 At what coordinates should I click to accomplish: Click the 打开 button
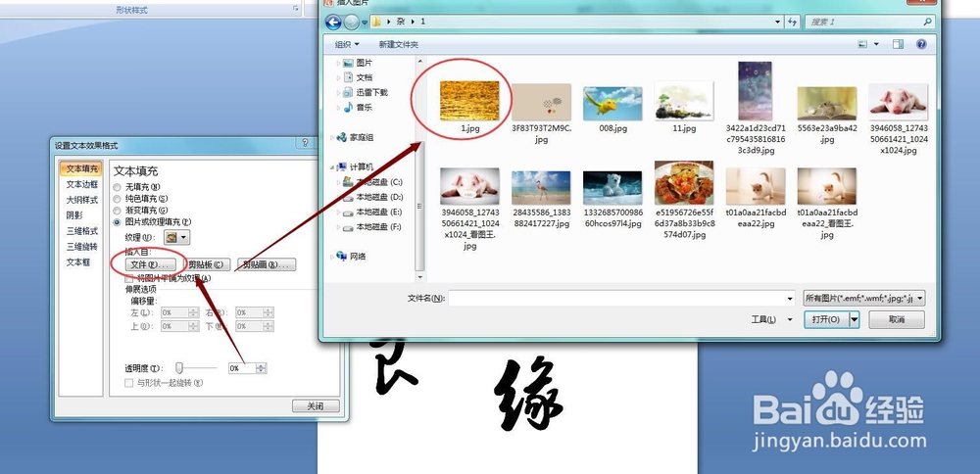pyautogui.click(x=826, y=319)
